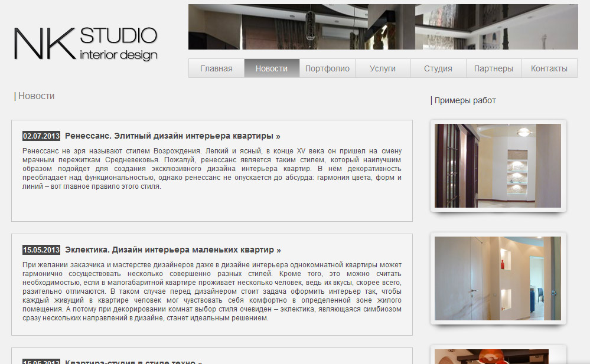This screenshot has height=364, width=590.
Task: Open article 'Эклектика. Дизайн интерьера маленьких квартир'
Action: click(173, 250)
